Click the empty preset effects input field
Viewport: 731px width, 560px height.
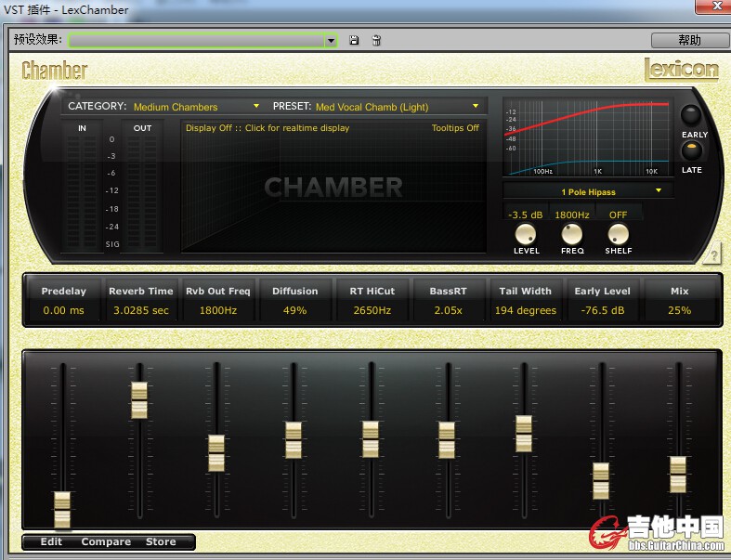click(197, 41)
